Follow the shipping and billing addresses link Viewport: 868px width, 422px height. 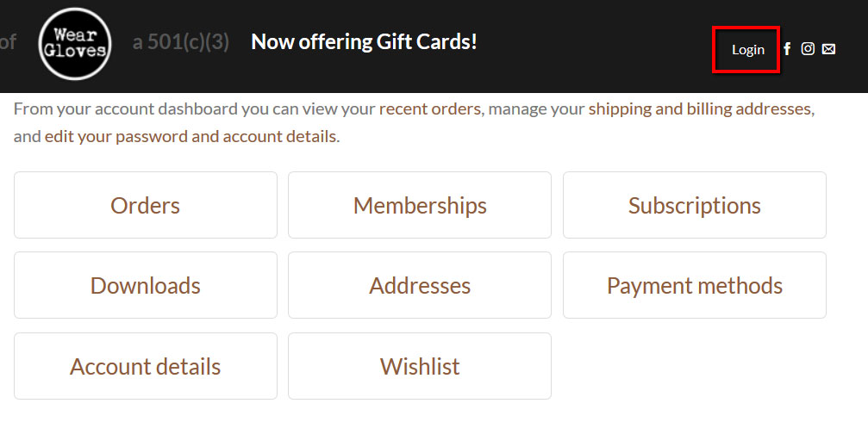pos(700,109)
